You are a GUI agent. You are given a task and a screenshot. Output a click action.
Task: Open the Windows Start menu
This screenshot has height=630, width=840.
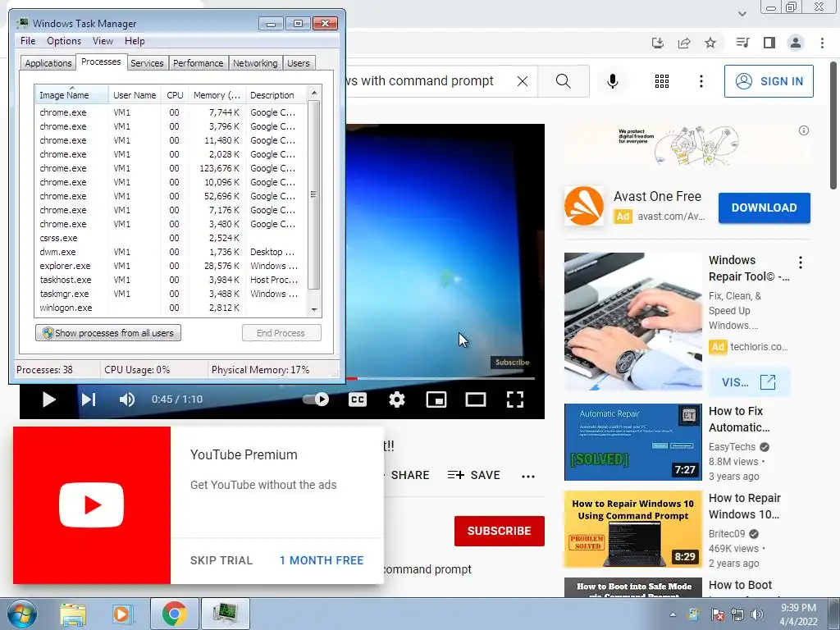pyautogui.click(x=21, y=614)
